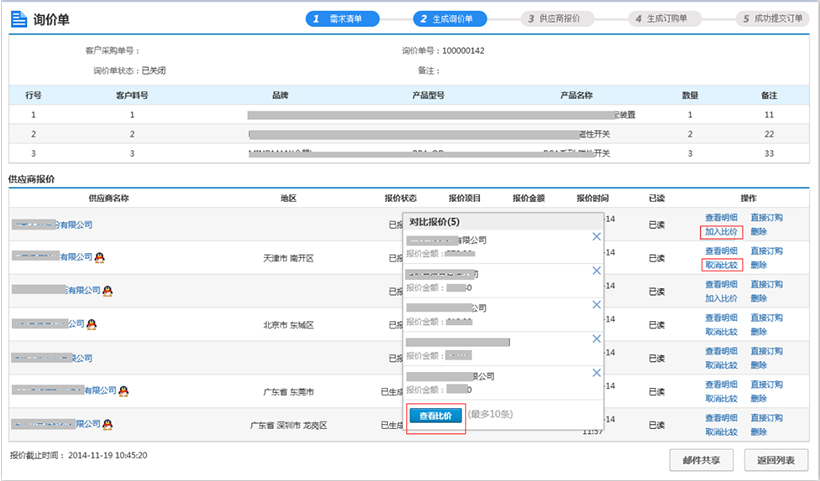Click 直接订购 on the first supplier row

pyautogui.click(x=767, y=217)
